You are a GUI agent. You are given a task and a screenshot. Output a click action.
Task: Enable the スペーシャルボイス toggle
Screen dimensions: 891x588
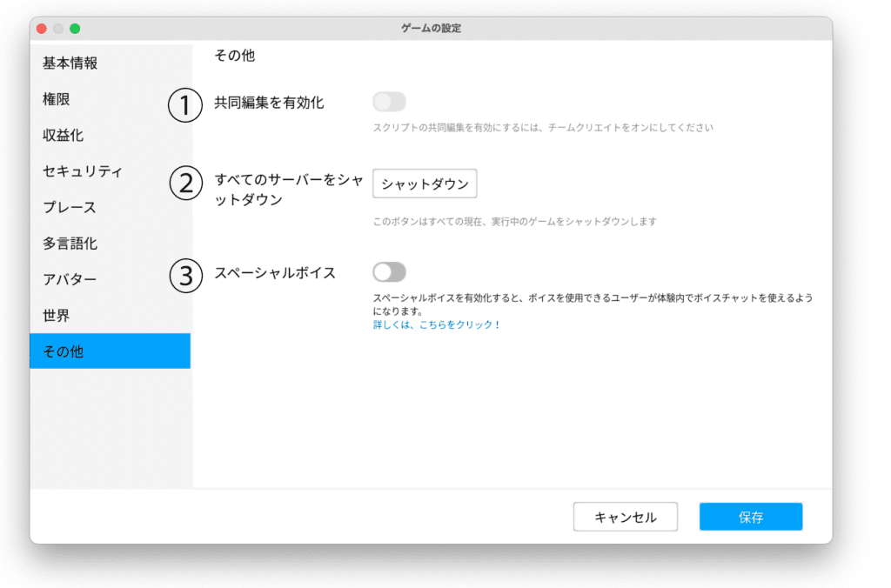(389, 273)
